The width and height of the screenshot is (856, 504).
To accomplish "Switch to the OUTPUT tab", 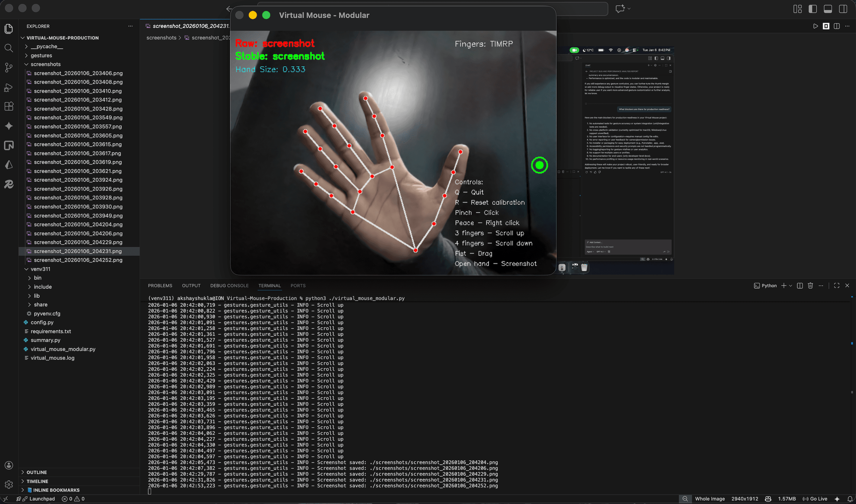I will coord(191,285).
